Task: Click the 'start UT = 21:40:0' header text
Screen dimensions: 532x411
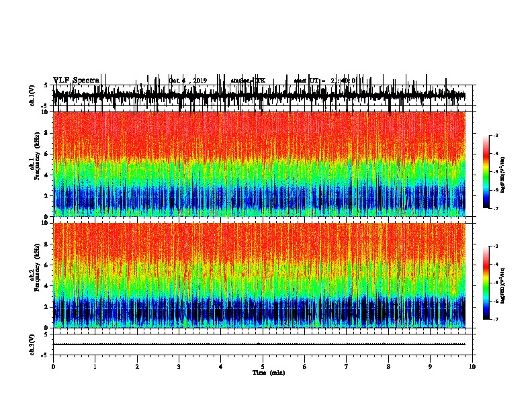Action: pyautogui.click(x=324, y=81)
